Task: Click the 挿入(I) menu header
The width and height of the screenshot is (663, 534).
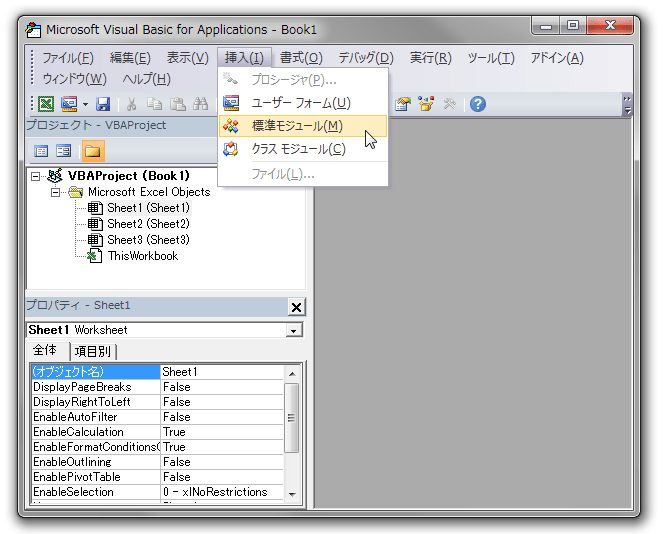Action: click(x=244, y=58)
